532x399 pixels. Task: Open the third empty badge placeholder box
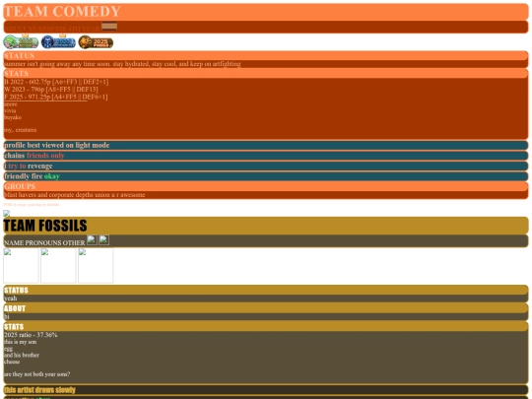96,265
